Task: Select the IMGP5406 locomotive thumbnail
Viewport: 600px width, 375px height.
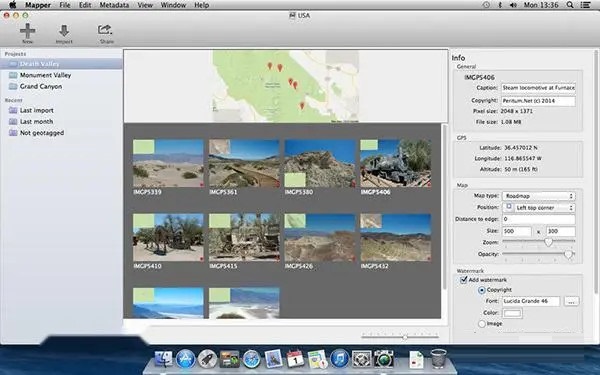Action: [395, 163]
